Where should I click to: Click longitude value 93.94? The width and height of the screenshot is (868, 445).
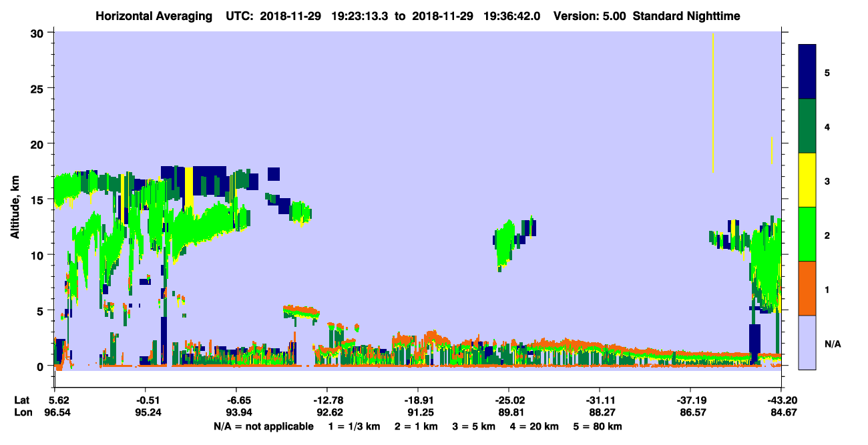(238, 413)
